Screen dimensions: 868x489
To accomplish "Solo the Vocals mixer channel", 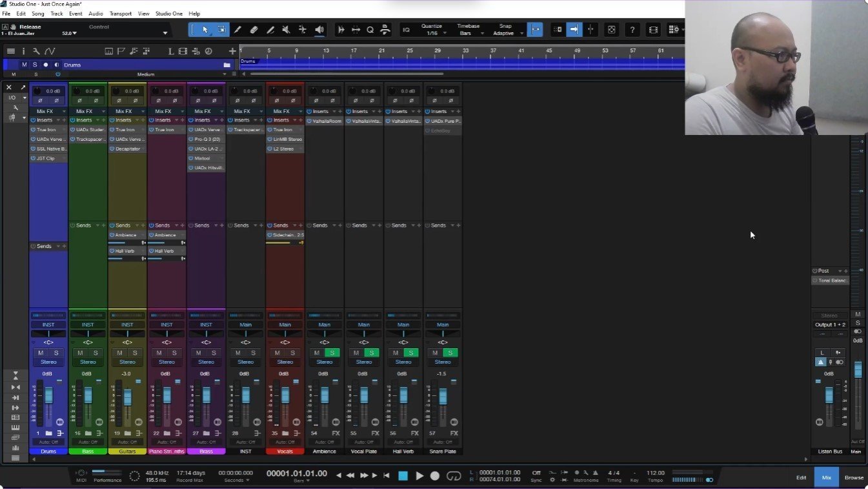I will point(293,353).
